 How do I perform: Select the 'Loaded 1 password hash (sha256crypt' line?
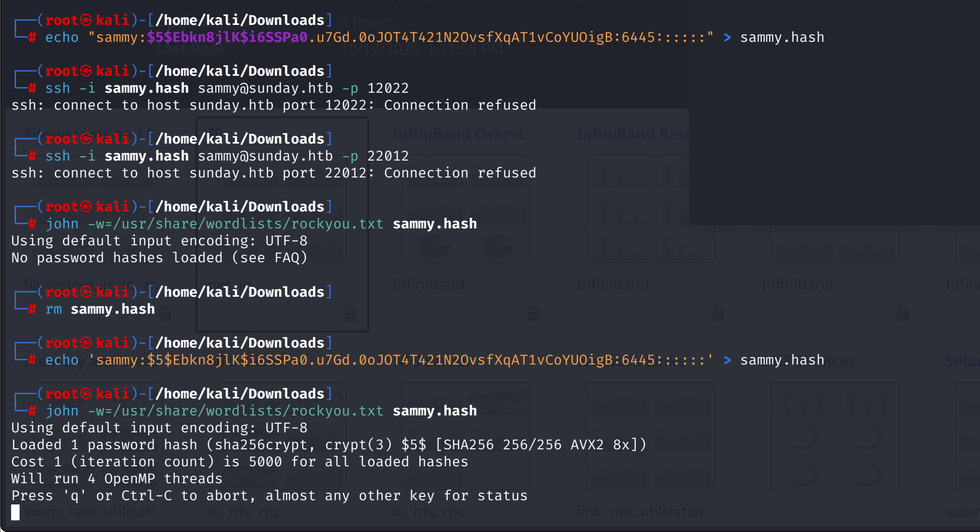[x=329, y=445]
